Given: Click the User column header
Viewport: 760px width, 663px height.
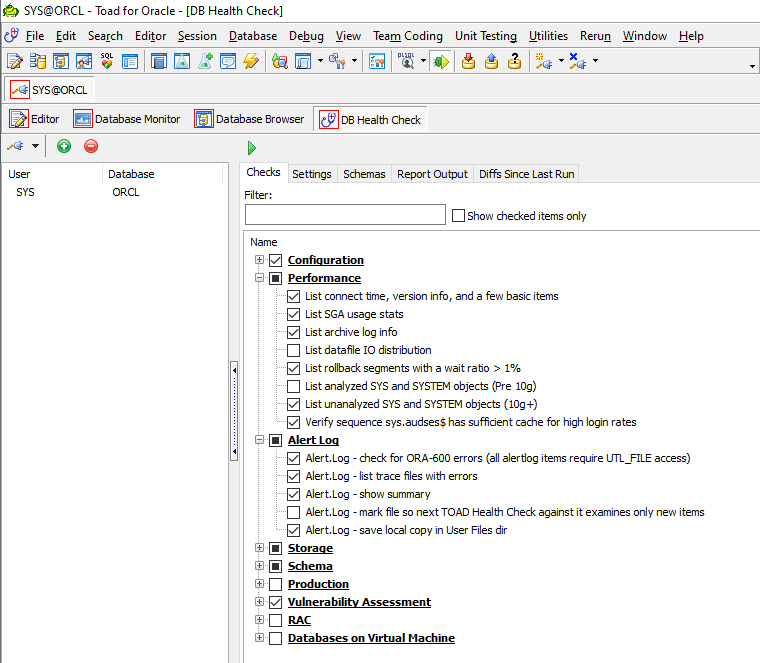Looking at the screenshot, I should pos(53,174).
